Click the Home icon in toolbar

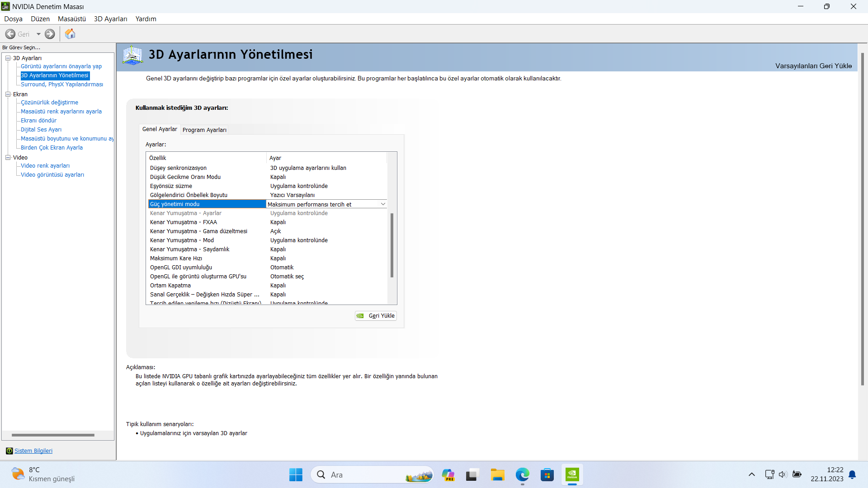point(70,34)
